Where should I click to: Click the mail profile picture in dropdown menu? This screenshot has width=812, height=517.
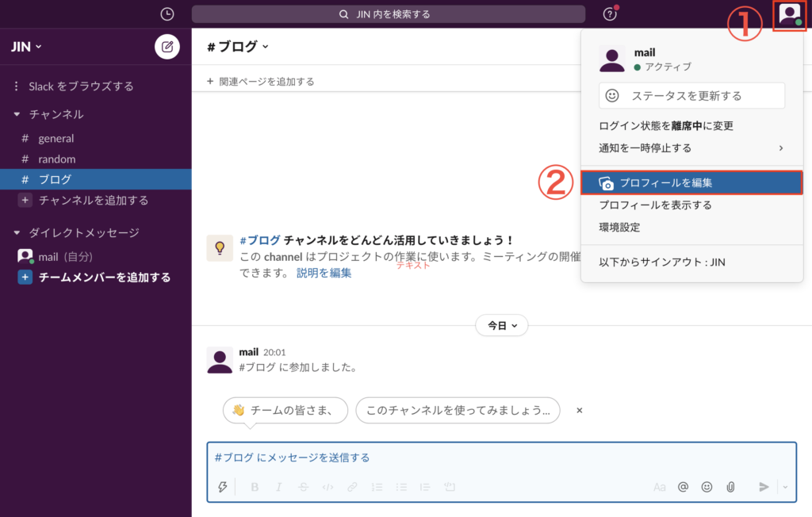(612, 59)
